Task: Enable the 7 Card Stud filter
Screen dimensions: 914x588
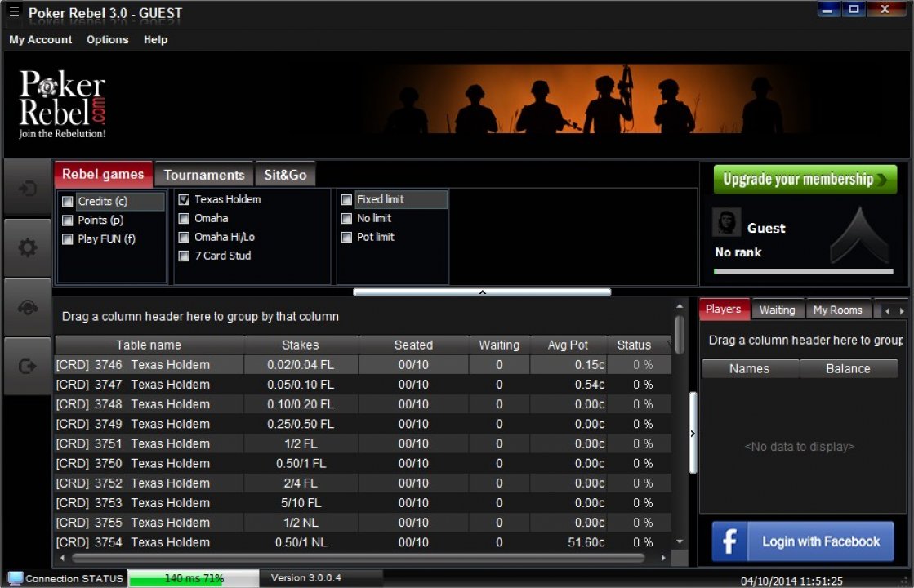Action: pyautogui.click(x=185, y=256)
